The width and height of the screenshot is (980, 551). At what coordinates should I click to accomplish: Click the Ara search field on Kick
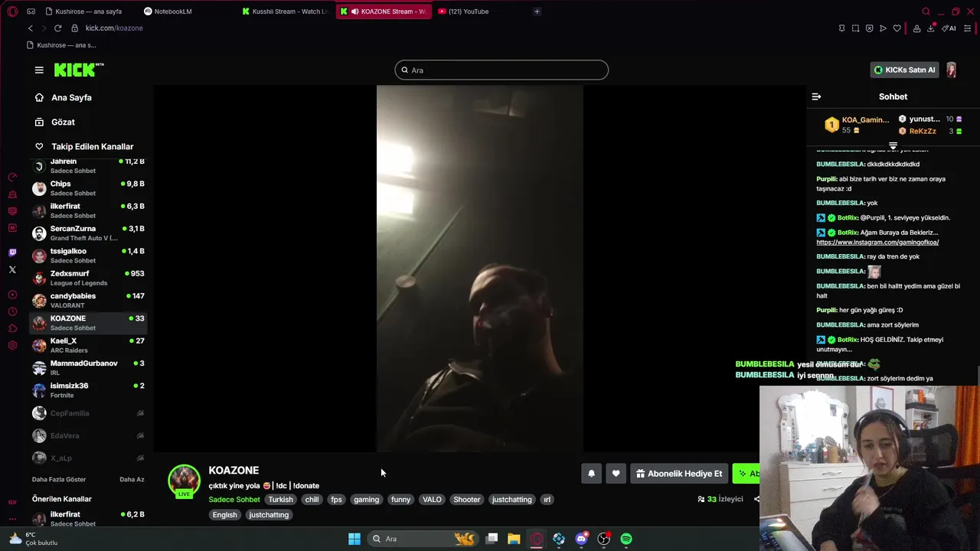pyautogui.click(x=501, y=70)
